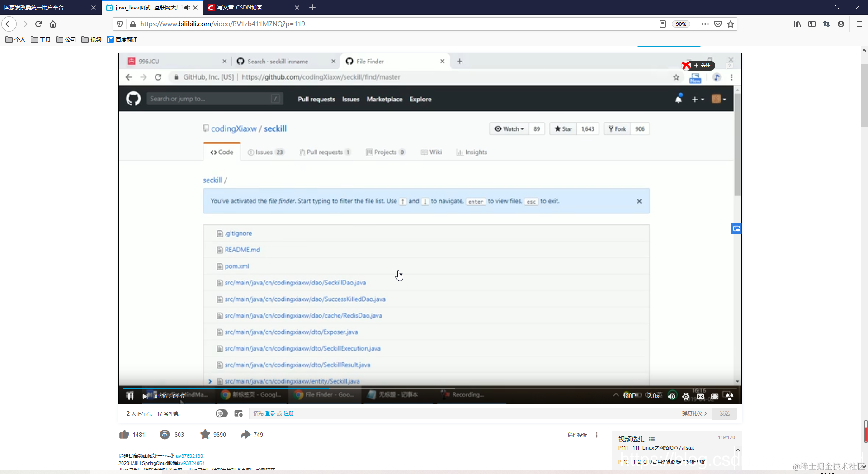
Task: Toggle list view in 视频选集
Action: click(x=652, y=439)
